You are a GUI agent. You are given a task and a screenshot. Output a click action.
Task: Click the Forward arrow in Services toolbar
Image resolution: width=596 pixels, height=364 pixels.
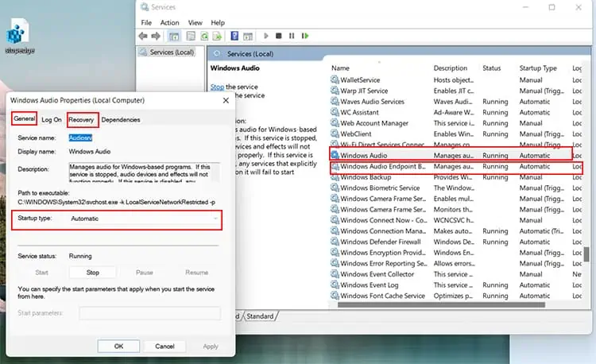click(x=156, y=36)
